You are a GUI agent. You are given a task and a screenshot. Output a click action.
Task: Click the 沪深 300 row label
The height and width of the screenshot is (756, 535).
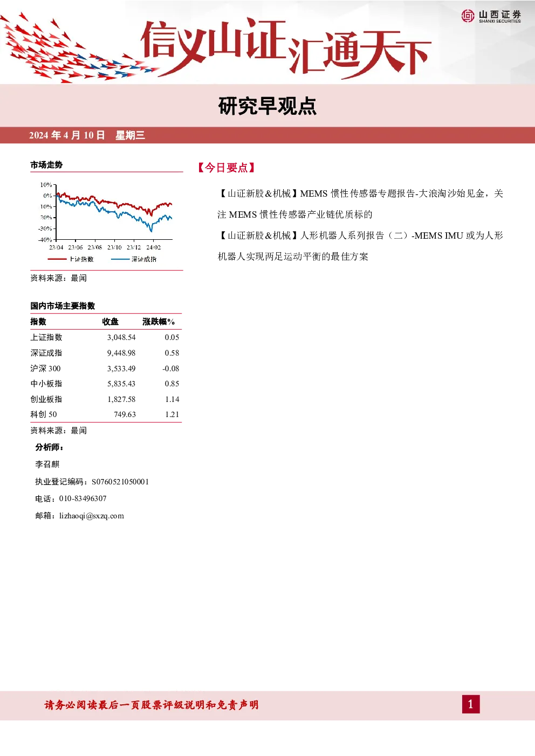pyautogui.click(x=45, y=369)
